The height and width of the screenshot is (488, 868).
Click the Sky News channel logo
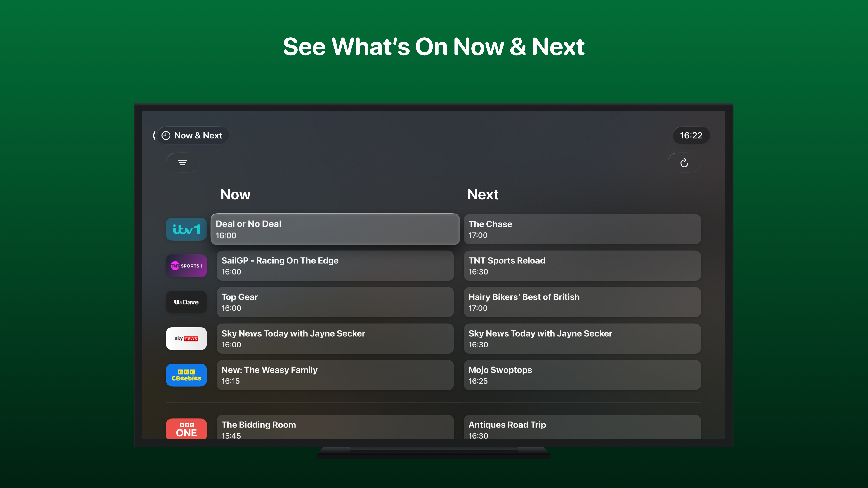click(186, 338)
